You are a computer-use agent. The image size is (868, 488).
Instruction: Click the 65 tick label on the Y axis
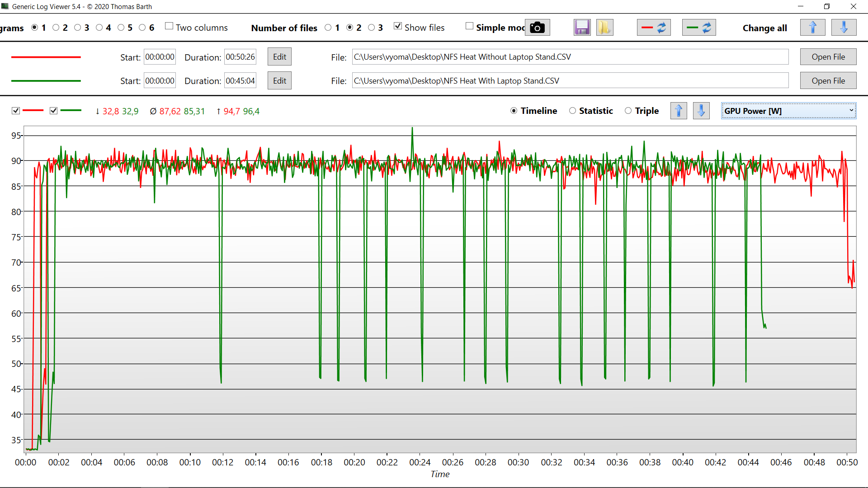[16, 288]
